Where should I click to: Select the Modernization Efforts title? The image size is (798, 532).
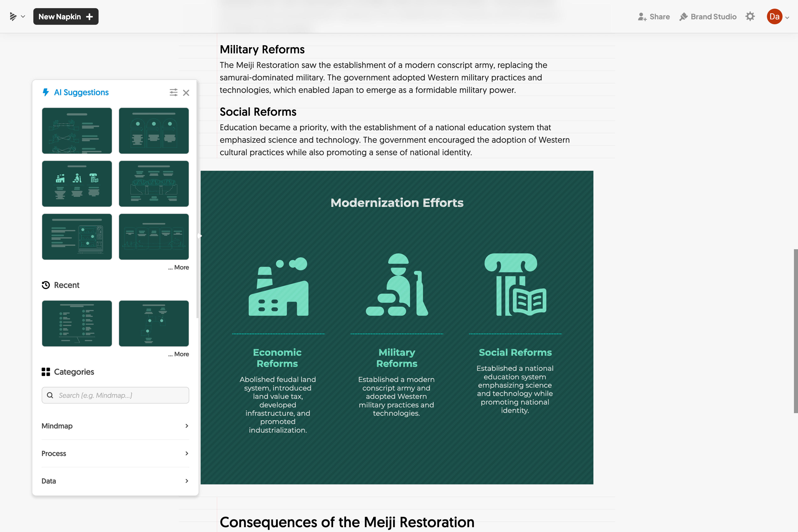point(397,203)
